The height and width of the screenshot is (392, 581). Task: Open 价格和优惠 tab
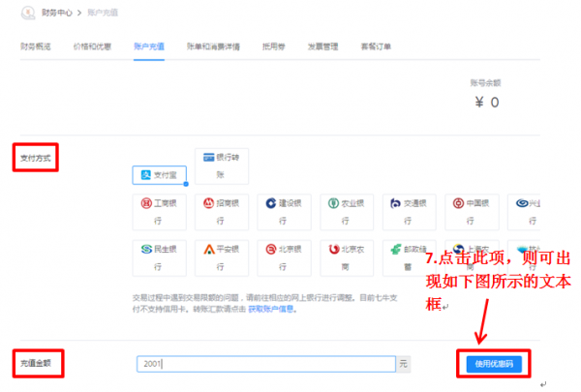[x=92, y=46]
